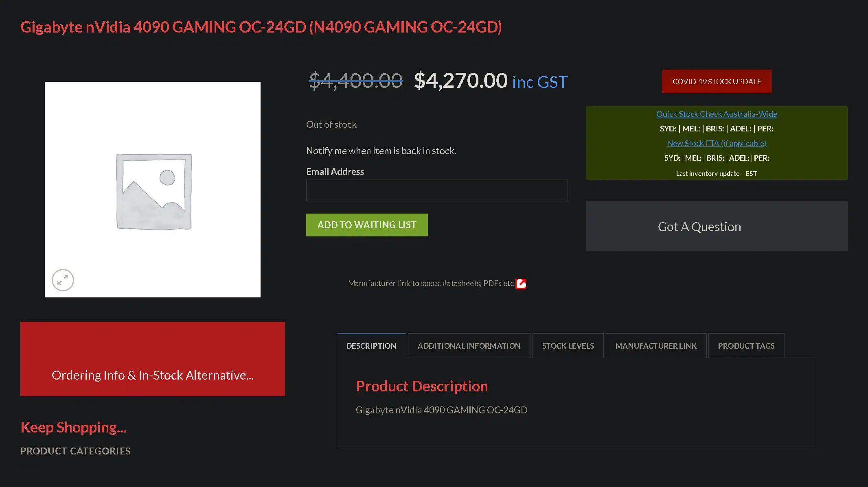Switch to the Description tab
This screenshot has width=868, height=487.
point(371,346)
